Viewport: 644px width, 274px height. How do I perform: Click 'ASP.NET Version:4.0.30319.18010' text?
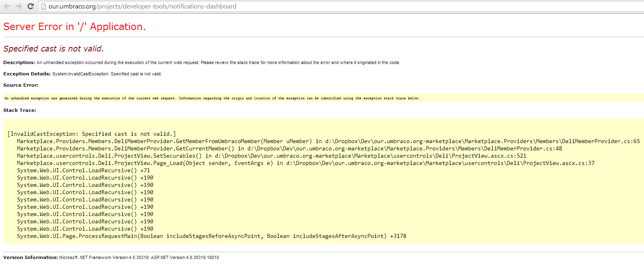click(185, 257)
